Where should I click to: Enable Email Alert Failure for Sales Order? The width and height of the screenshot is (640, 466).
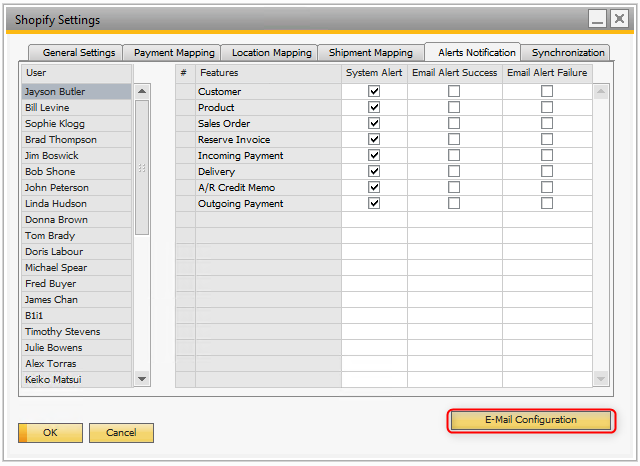click(547, 123)
